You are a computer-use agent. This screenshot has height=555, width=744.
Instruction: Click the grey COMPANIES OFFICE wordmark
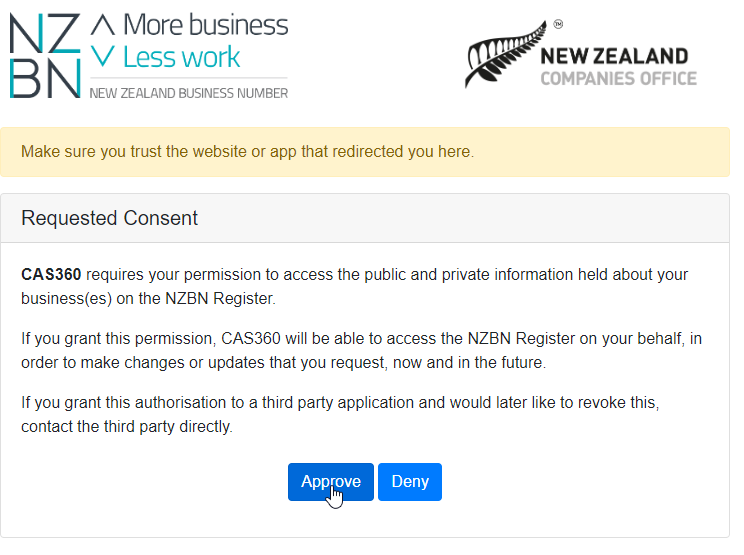tap(618, 78)
